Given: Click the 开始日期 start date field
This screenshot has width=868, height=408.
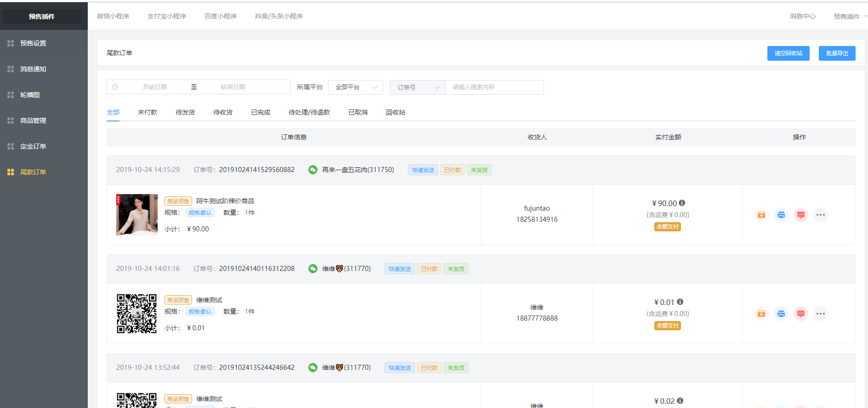Looking at the screenshot, I should pos(154,87).
